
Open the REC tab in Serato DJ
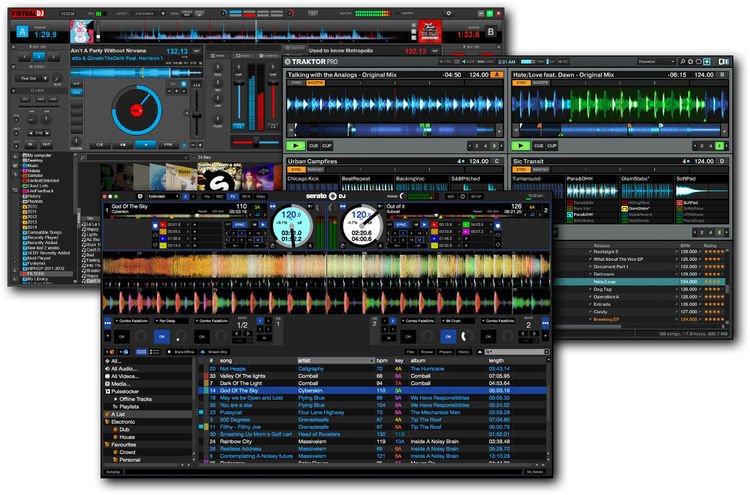tap(220, 196)
